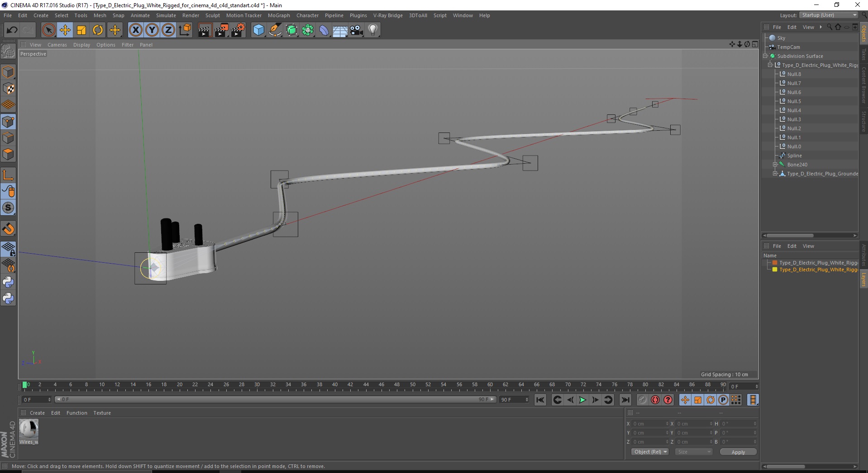
Task: Toggle Z axis lock
Action: (x=168, y=30)
